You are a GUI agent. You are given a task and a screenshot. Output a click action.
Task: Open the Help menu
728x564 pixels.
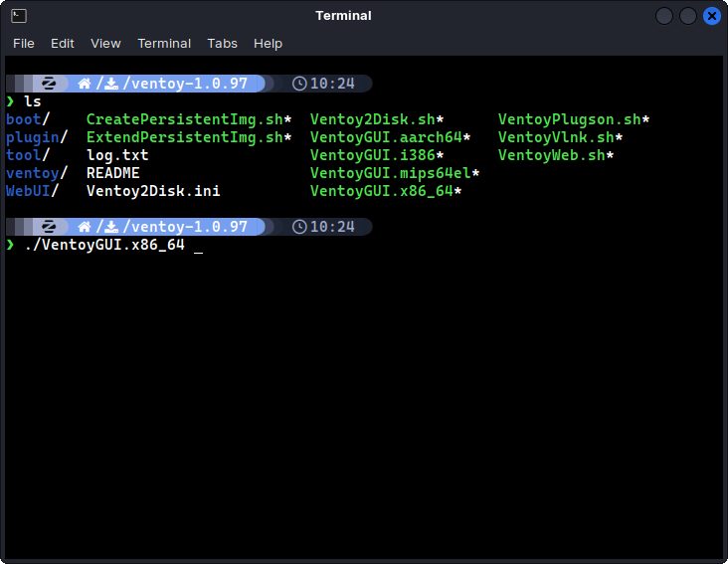pos(268,44)
